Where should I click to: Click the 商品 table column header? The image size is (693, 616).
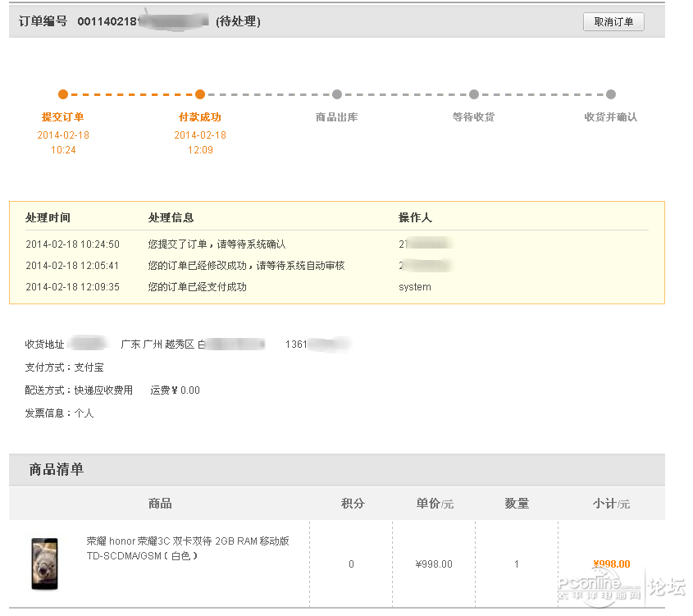click(x=160, y=504)
